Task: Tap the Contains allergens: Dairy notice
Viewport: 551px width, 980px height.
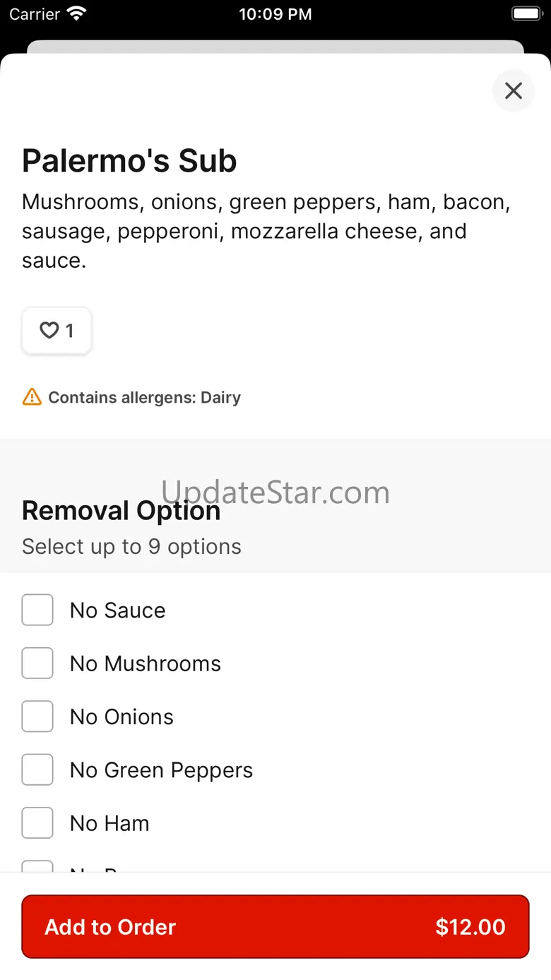Action: [144, 397]
